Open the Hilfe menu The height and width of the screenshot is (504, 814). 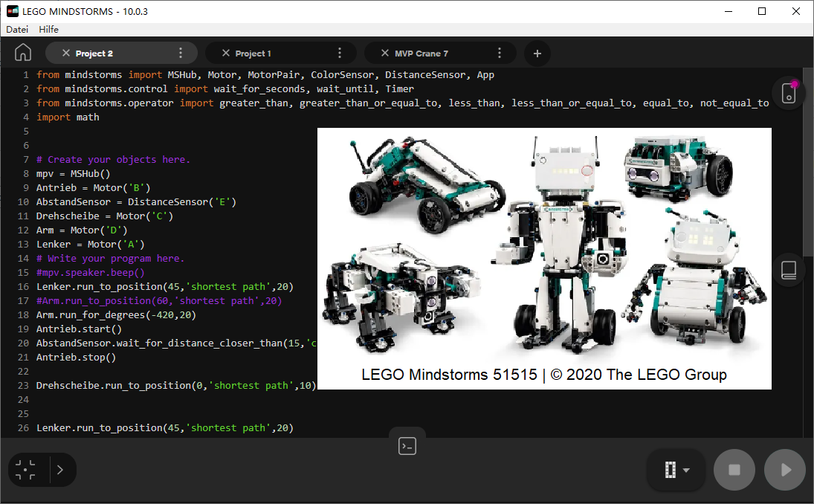(x=48, y=29)
